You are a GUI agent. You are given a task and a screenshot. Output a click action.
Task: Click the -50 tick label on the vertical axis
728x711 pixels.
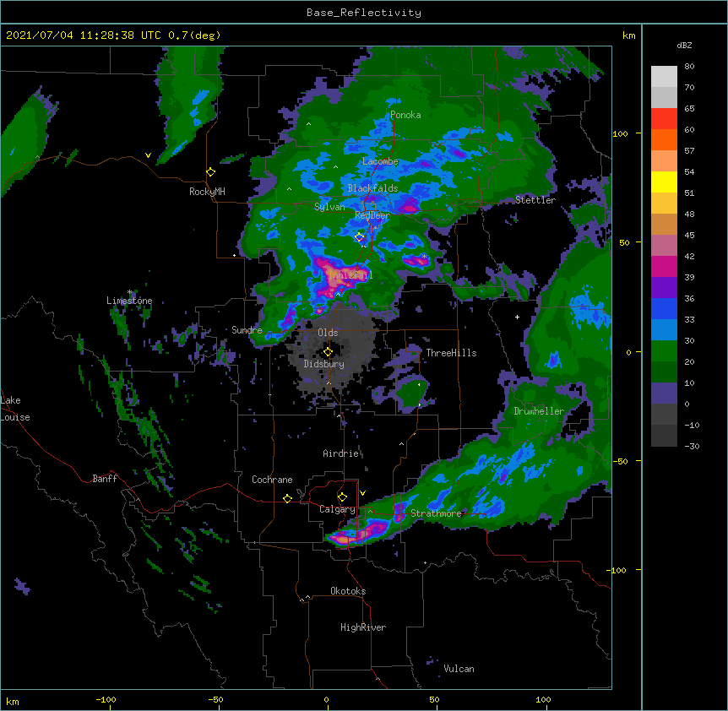(620, 461)
